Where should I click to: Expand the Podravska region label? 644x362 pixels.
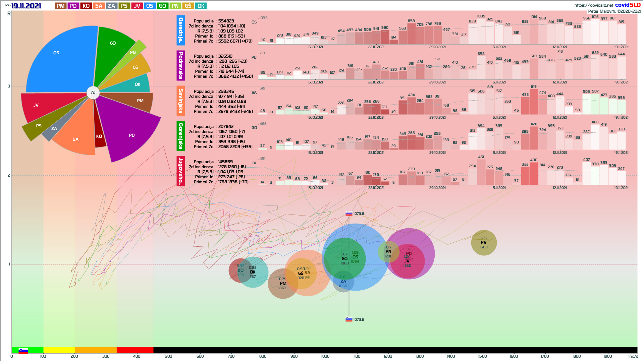pos(181,65)
